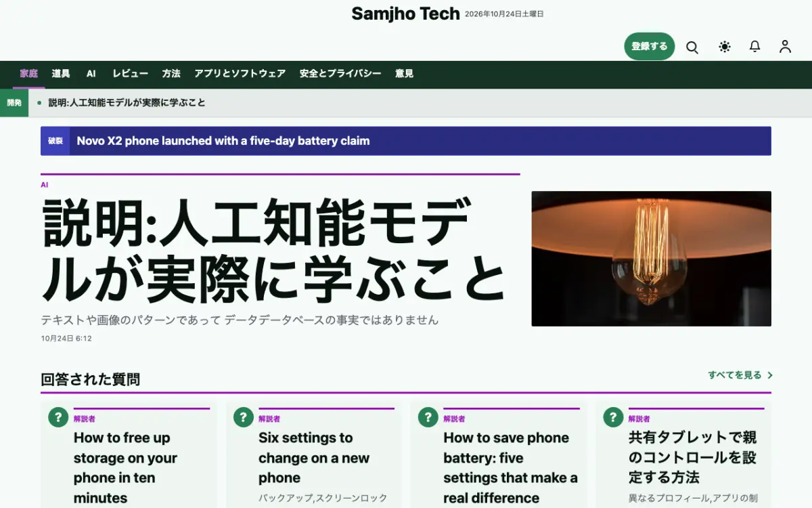Open main headline about AI models
This screenshot has width=812, height=508.
[x=274, y=251]
